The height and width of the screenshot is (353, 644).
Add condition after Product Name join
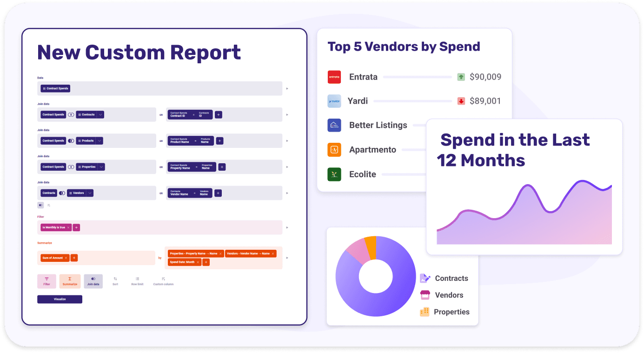[x=220, y=140]
